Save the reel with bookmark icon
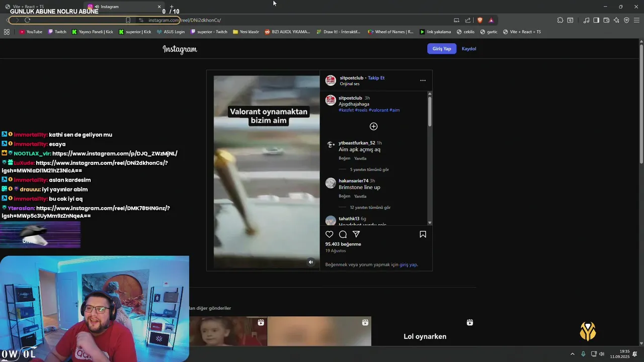The image size is (644, 362). click(x=423, y=234)
